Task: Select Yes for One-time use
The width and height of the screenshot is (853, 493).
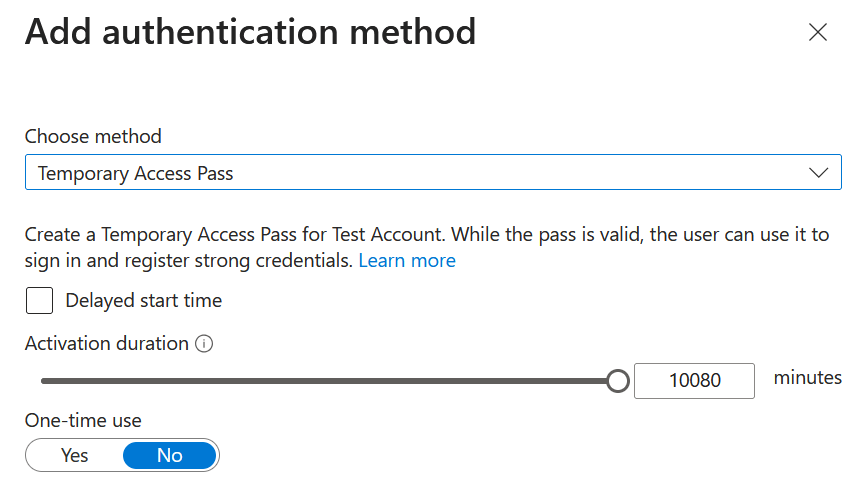Action: [75, 456]
